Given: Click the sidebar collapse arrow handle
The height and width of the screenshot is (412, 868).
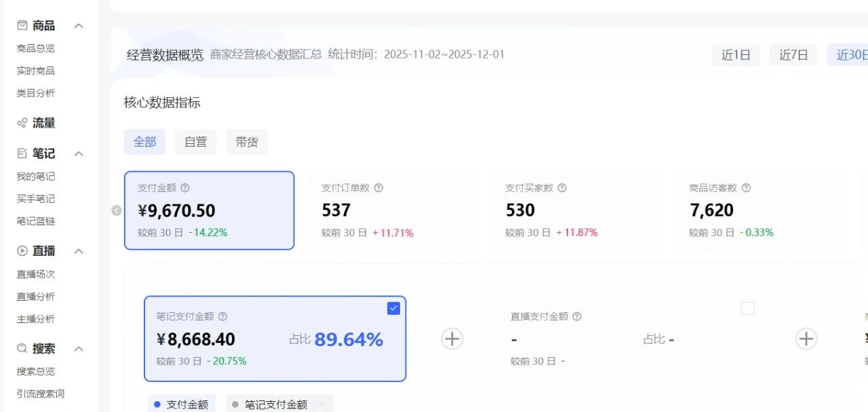Looking at the screenshot, I should 117,210.
